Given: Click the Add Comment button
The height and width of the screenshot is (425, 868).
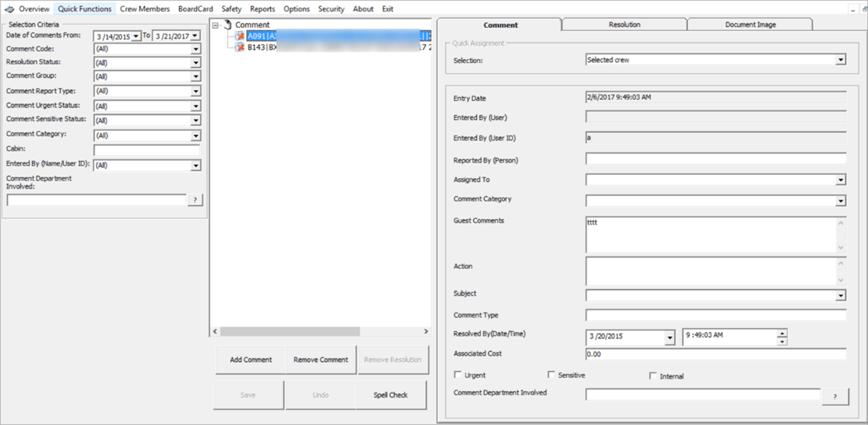Looking at the screenshot, I should pos(250,360).
